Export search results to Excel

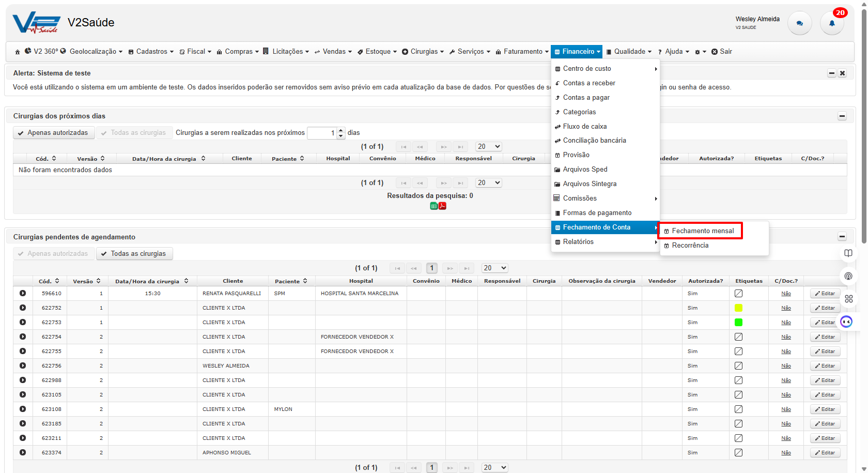(434, 206)
